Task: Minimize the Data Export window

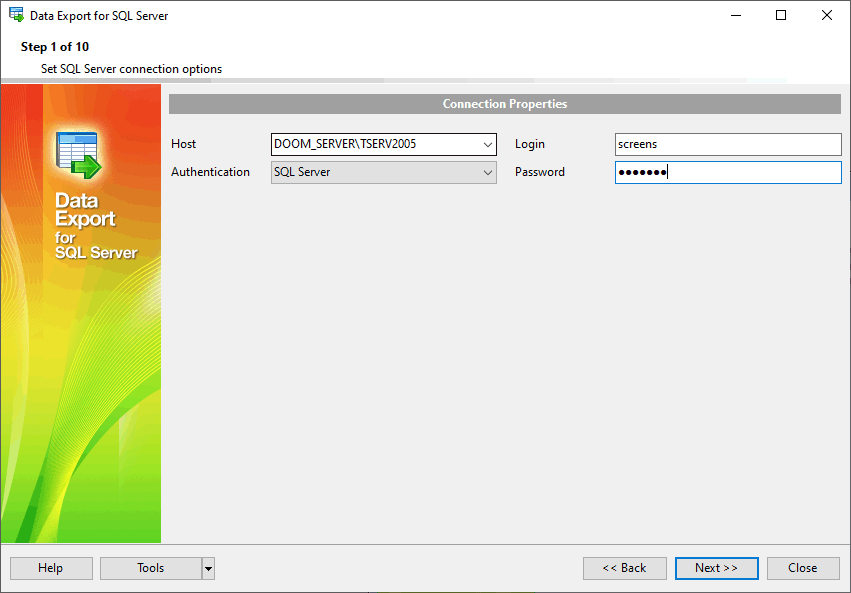Action: (x=735, y=15)
